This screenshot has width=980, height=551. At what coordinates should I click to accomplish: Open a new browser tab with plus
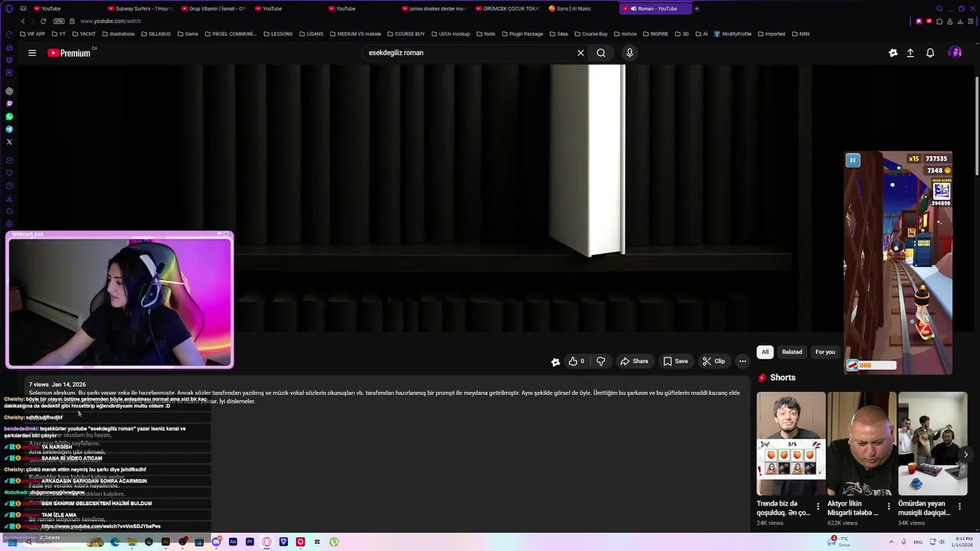coord(697,8)
